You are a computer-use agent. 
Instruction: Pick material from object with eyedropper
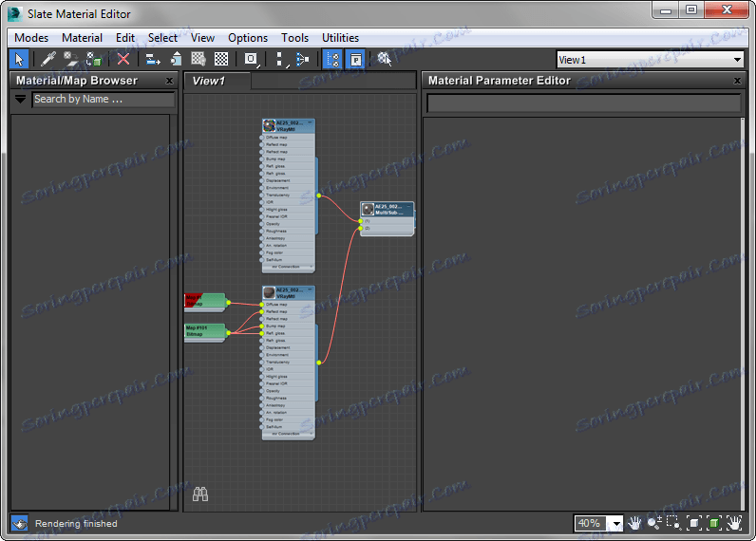tap(48, 59)
